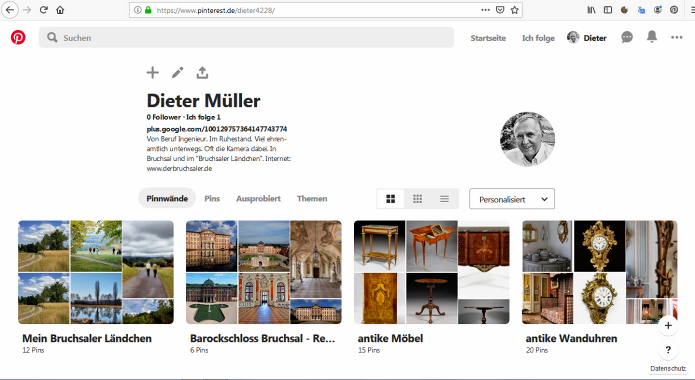
Task: Bookmark this page with the star icon
Action: click(514, 10)
